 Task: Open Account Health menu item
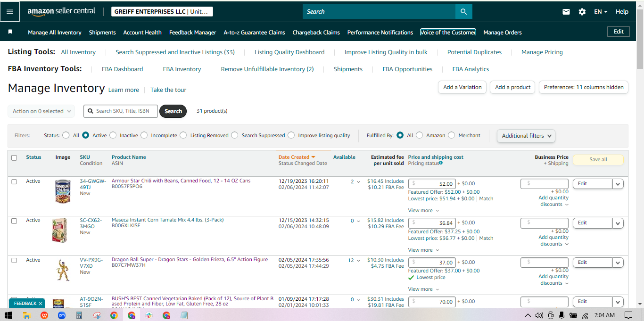click(142, 33)
